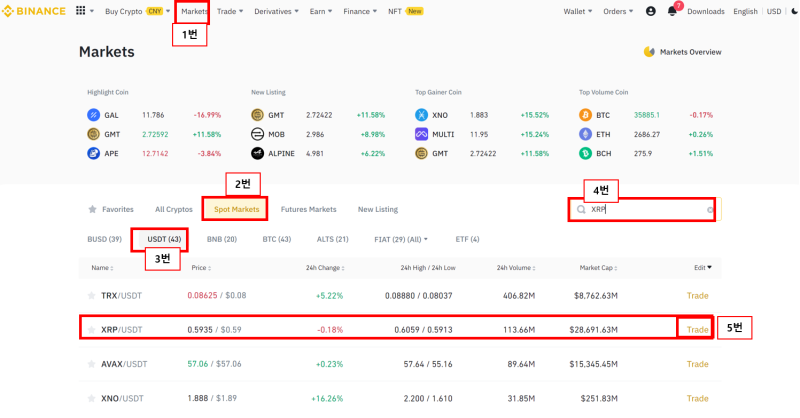Sort by Market Cap column header
Viewport: 800px width, 418px height.
click(598, 267)
